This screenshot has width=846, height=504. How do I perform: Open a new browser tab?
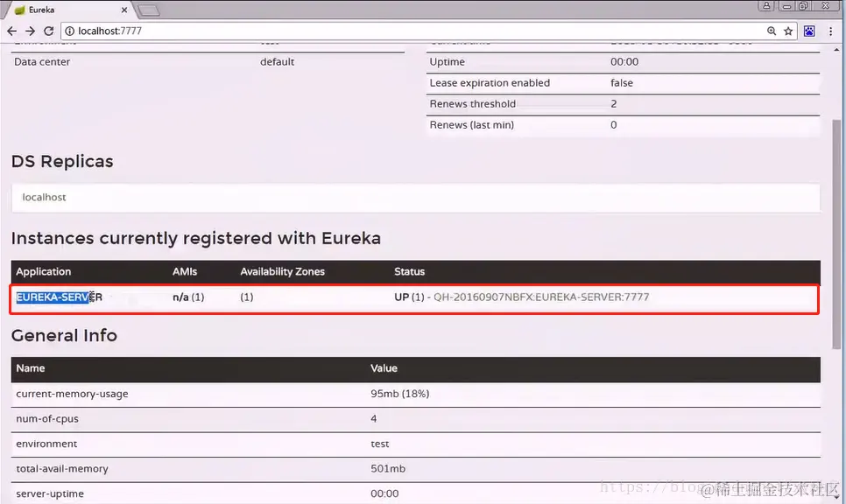click(x=148, y=10)
